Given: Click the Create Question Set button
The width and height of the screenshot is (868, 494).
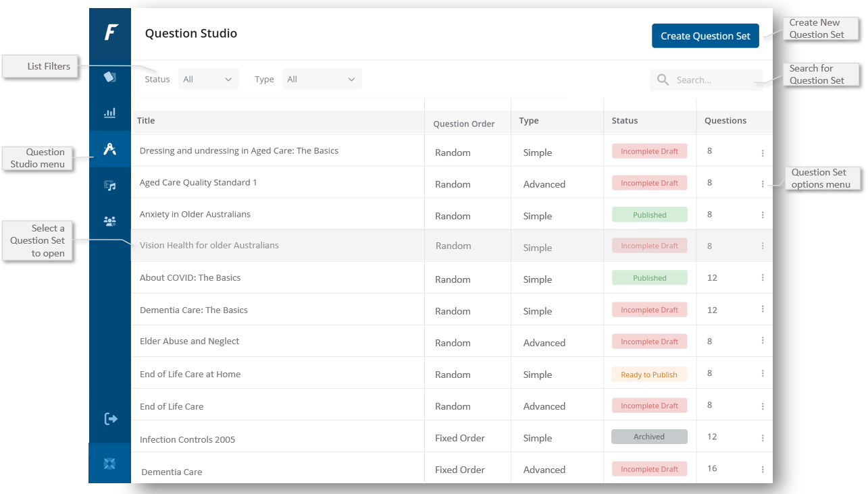Looking at the screenshot, I should click(x=705, y=36).
